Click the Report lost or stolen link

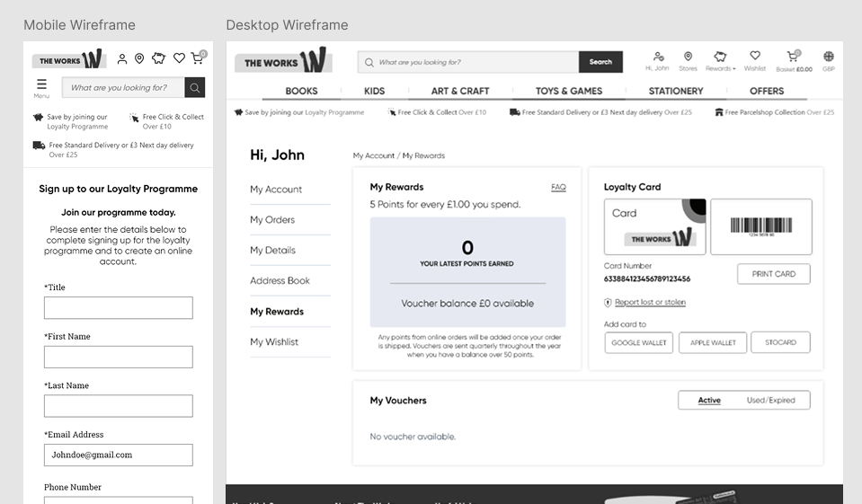[x=650, y=303]
